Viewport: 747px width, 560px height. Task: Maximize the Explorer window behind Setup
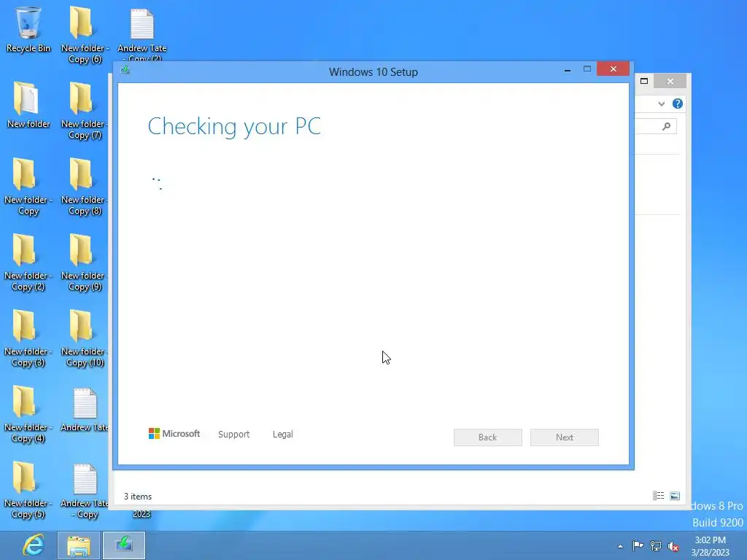(644, 81)
